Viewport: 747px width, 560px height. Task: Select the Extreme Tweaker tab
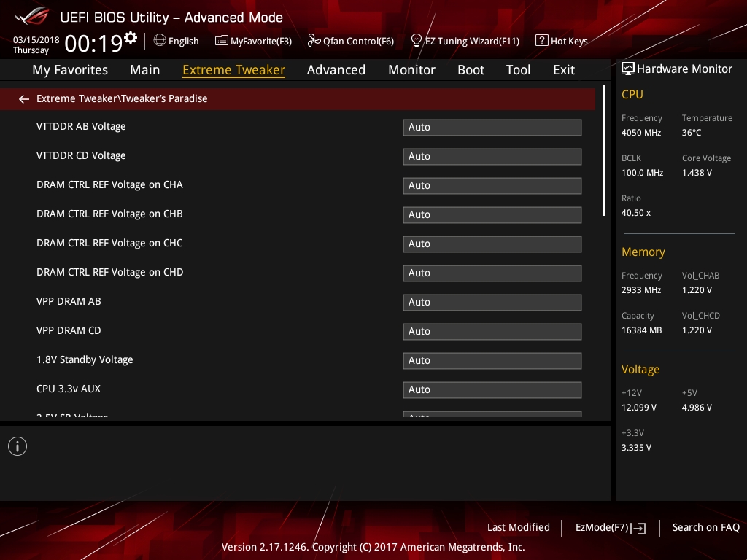click(x=234, y=70)
